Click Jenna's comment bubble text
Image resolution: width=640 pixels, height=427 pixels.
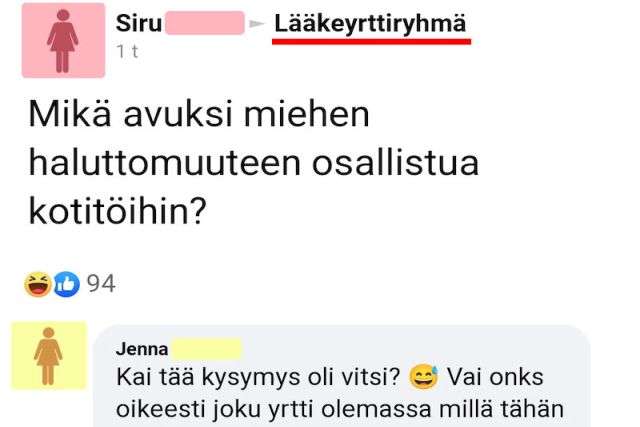coord(340,393)
